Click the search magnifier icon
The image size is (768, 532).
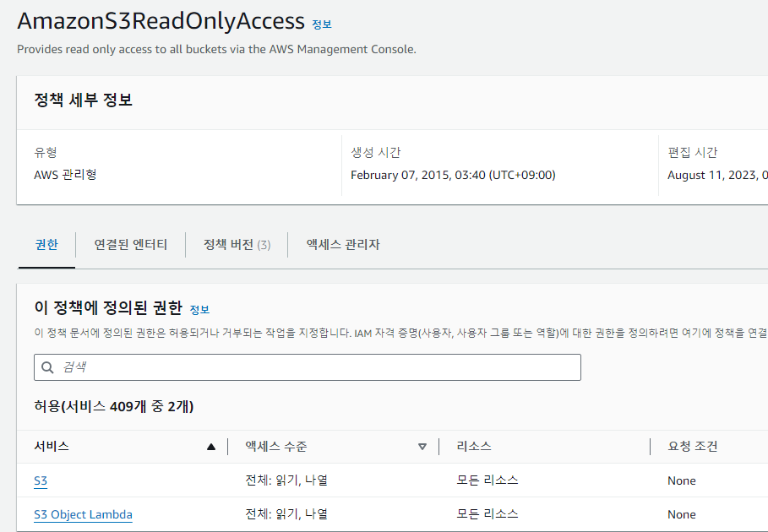(47, 367)
